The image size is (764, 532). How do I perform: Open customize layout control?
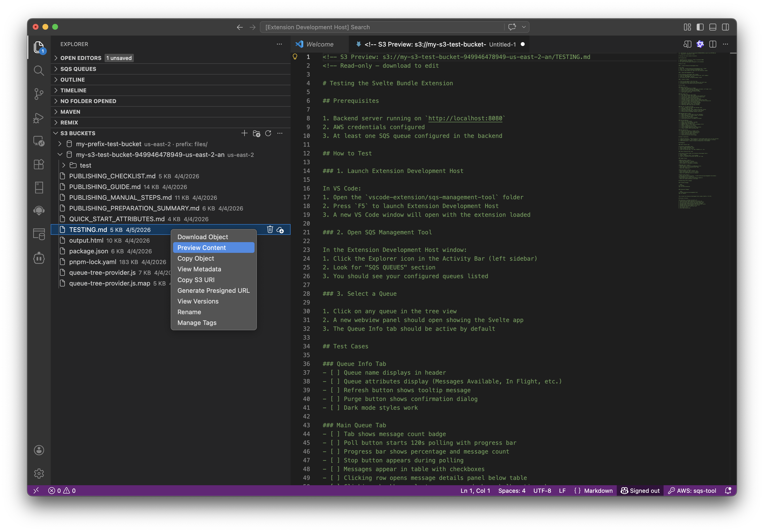(687, 27)
